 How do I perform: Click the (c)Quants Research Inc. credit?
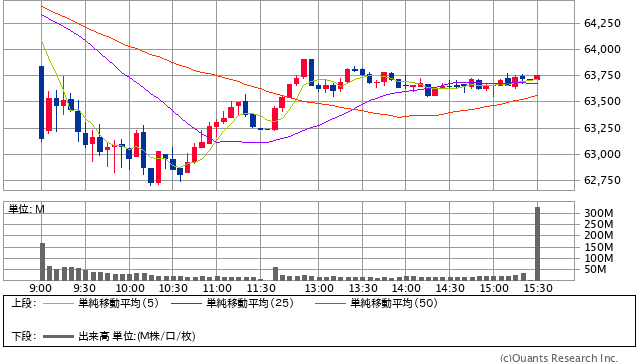click(559, 358)
